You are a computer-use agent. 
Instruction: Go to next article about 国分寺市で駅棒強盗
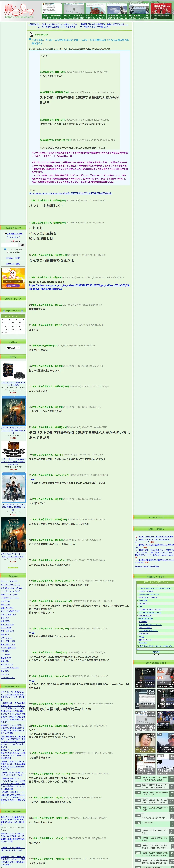tap(104, 26)
